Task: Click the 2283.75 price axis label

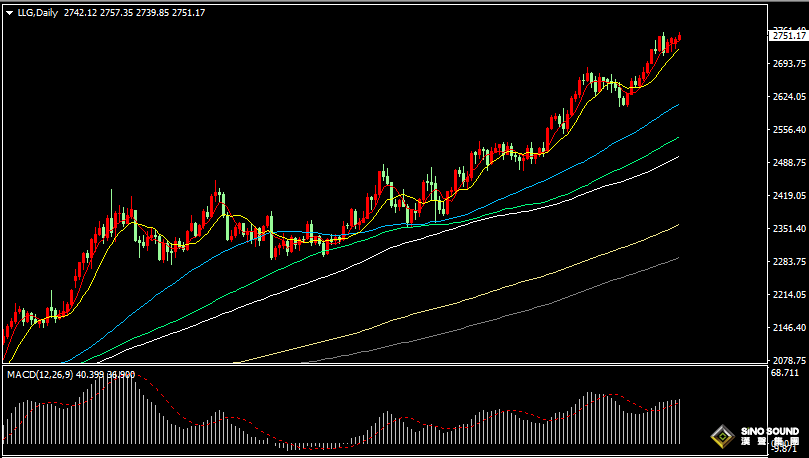Action: [x=789, y=261]
